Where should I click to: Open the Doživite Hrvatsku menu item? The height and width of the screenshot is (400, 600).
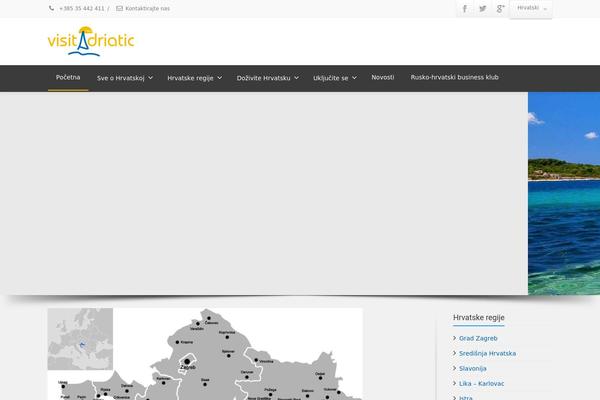[x=263, y=78]
